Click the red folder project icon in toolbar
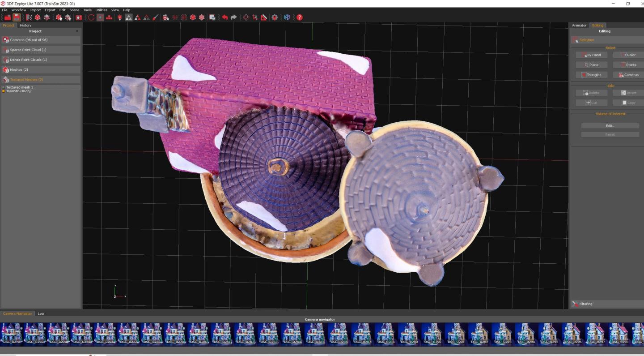Screen dimensions: 644x356 [8, 17]
